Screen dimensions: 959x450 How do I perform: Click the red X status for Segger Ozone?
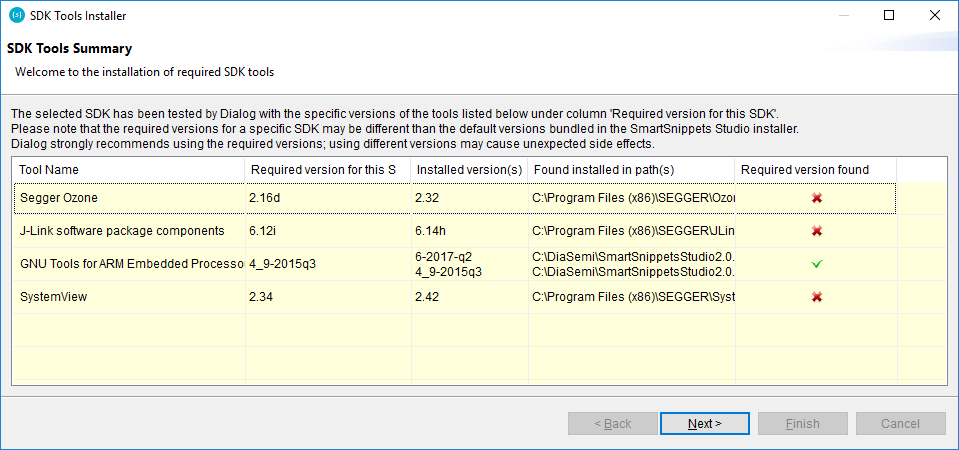816,198
